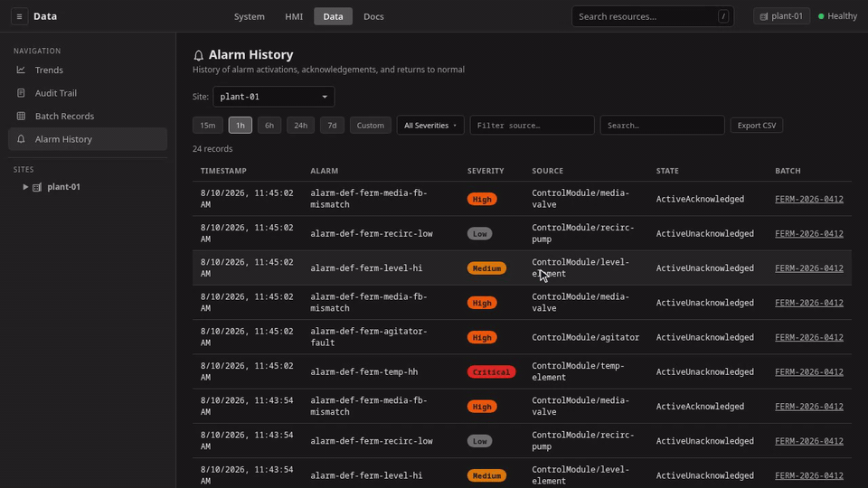The image size is (868, 488).
Task: Select the 7d time range
Action: coord(332,125)
